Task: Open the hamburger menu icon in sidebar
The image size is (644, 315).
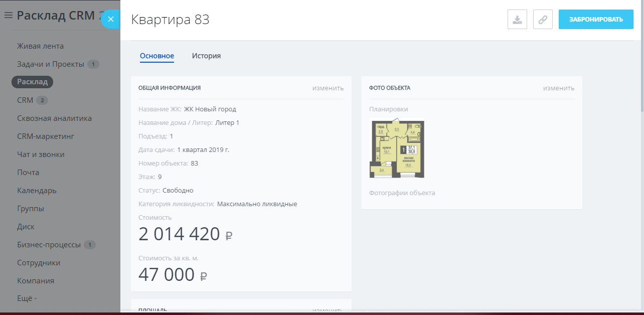Action: point(8,15)
